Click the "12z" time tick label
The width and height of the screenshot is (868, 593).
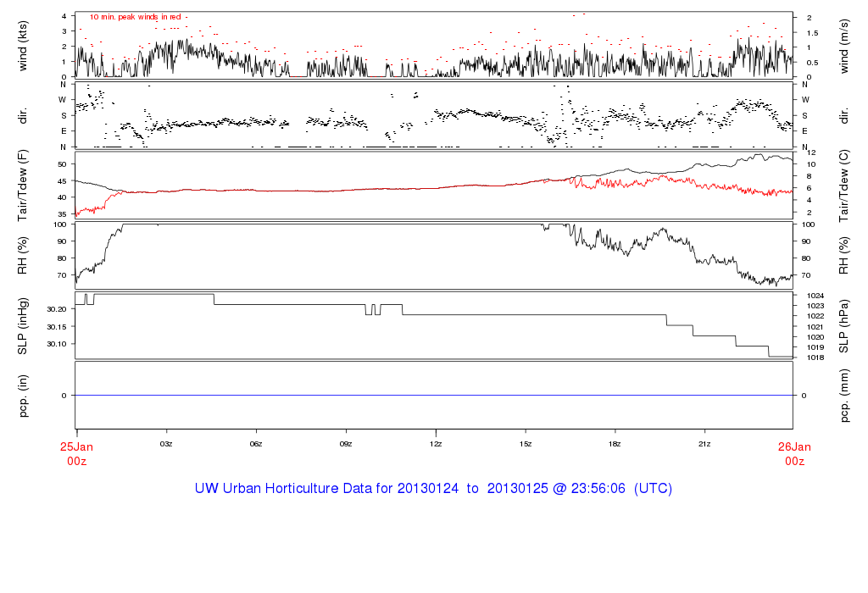point(436,444)
